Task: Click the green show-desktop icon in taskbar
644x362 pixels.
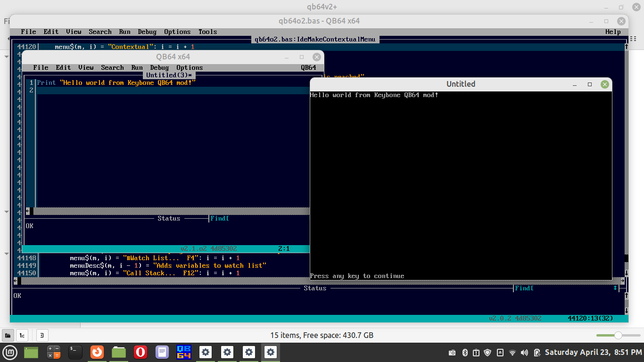Action: coord(31,352)
